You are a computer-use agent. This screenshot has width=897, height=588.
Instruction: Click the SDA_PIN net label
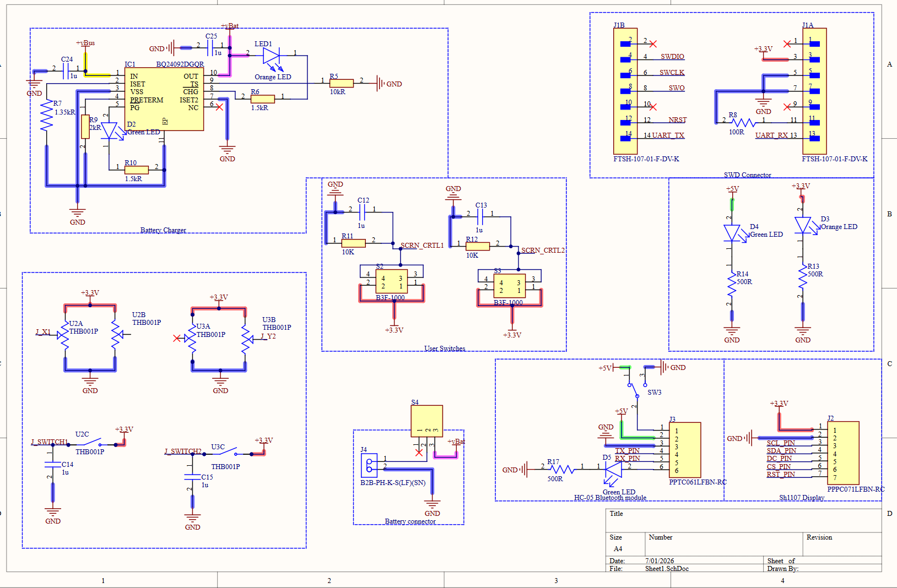pyautogui.click(x=781, y=451)
